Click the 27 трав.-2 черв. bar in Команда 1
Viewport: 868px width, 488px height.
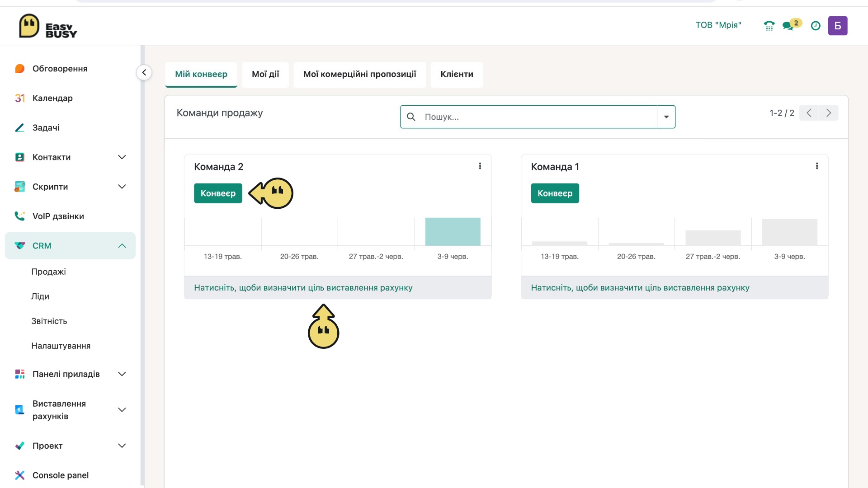pyautogui.click(x=713, y=238)
